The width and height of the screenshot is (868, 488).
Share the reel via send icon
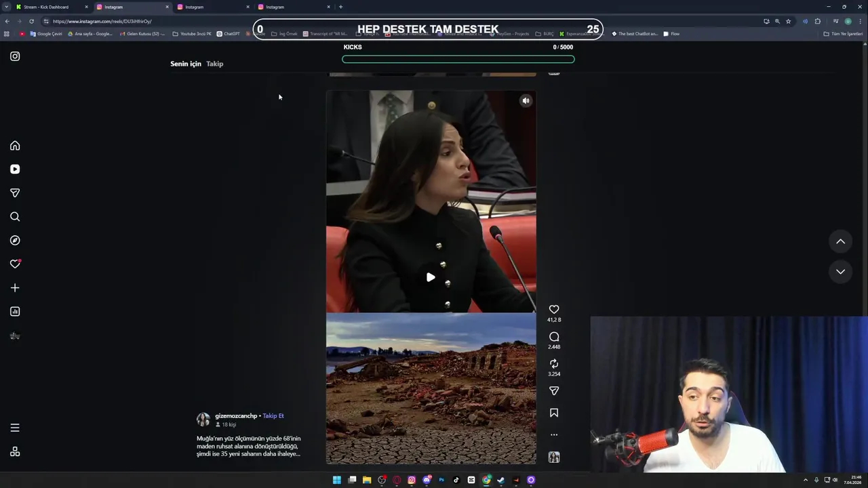pyautogui.click(x=554, y=391)
